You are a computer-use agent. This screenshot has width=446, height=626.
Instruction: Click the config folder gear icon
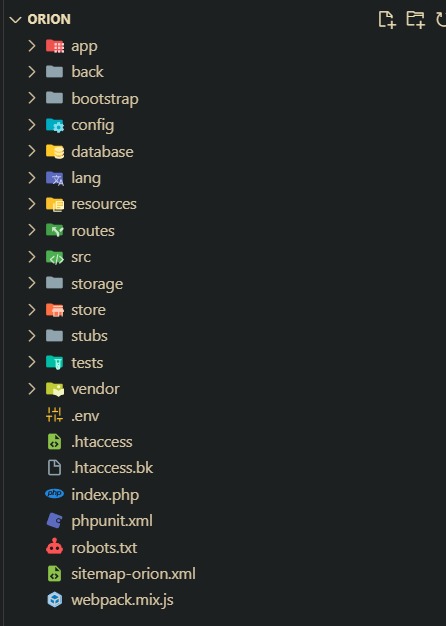tap(55, 125)
